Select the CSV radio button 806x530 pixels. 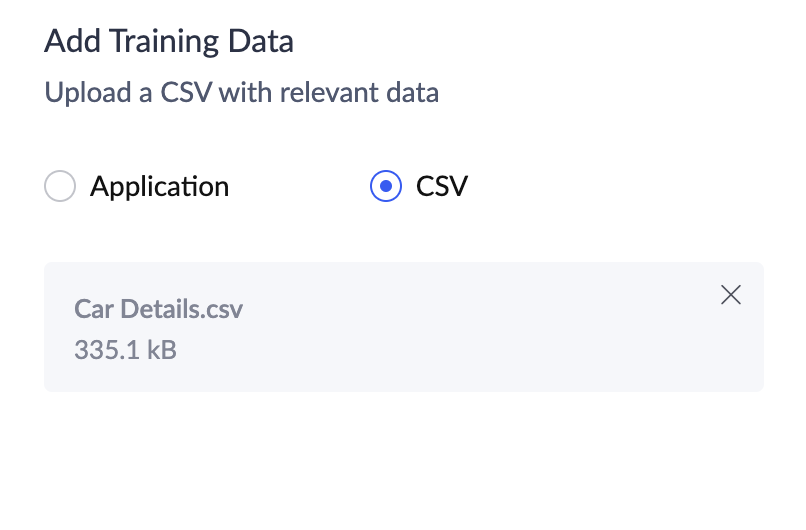click(386, 187)
